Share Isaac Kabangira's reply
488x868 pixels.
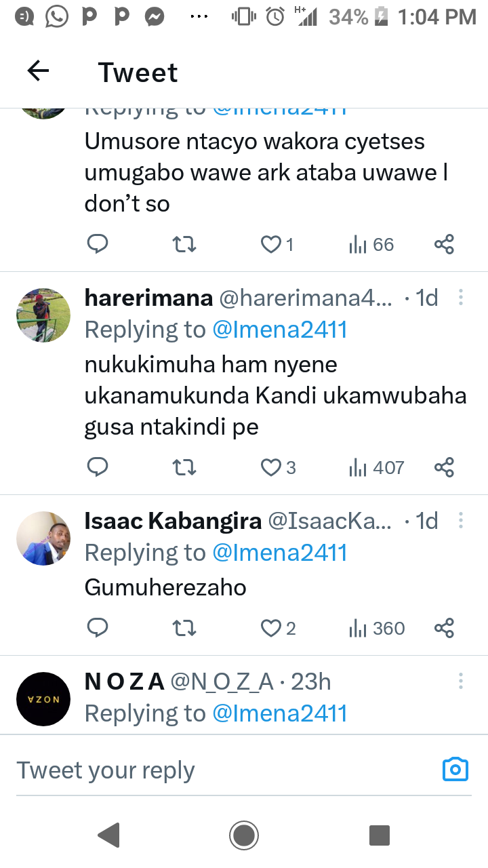pos(444,629)
